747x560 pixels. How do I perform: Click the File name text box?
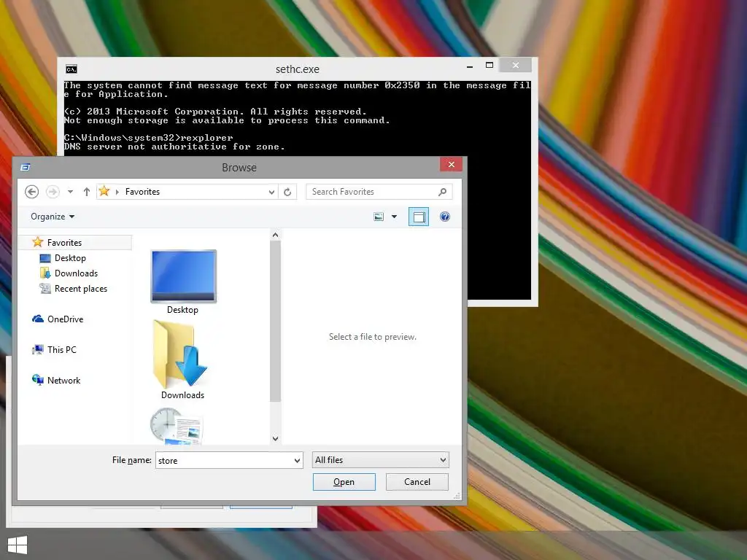tap(224, 461)
